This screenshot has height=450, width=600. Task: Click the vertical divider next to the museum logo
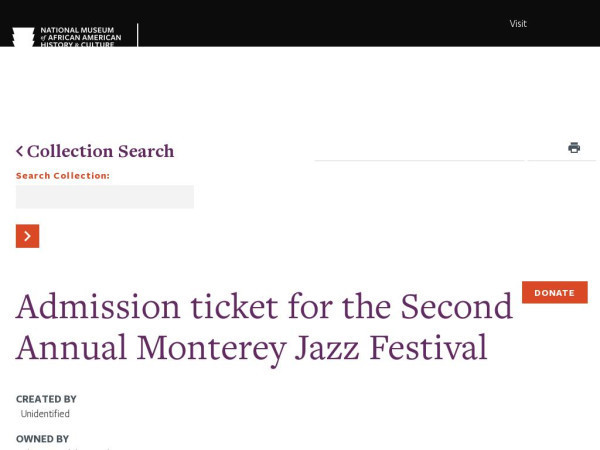coord(137,35)
